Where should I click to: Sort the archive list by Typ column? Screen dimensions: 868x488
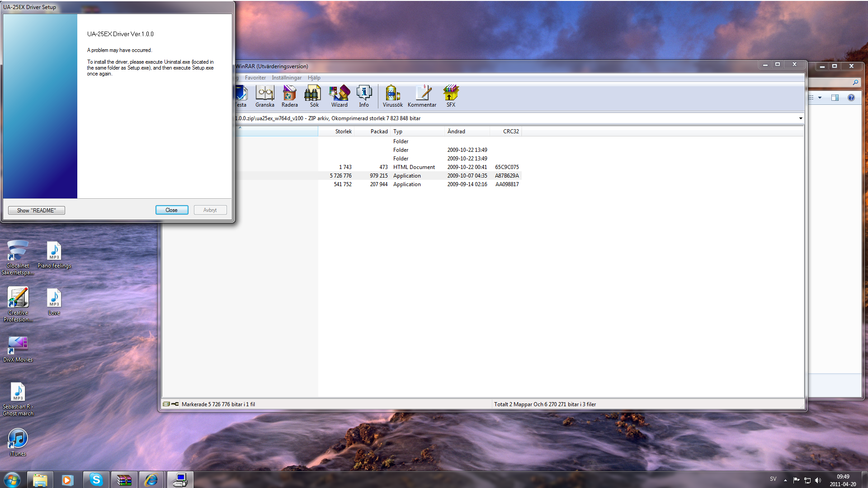point(417,131)
